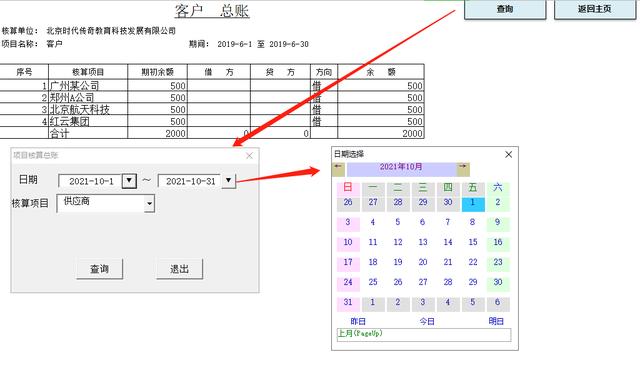The width and height of the screenshot is (640, 375).
Task: Select day 20 in the calendar
Action: [x=423, y=263]
